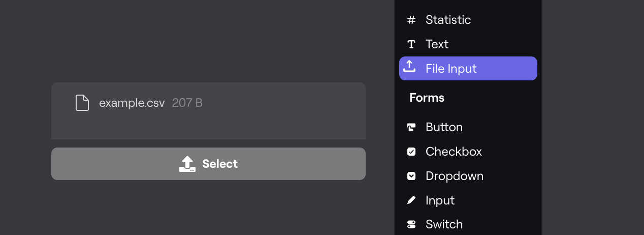Open the Checkbox sidebar entry
644x235 pixels.
tap(454, 152)
